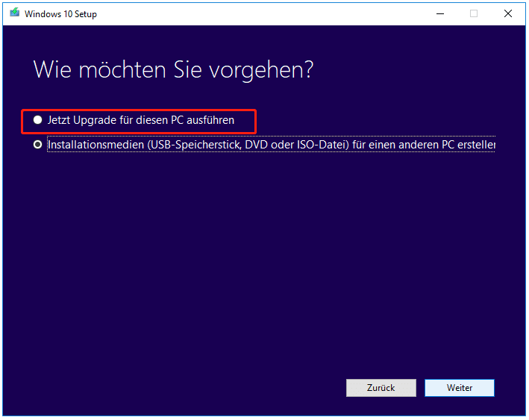Go back with the Zurück button
The height and width of the screenshot is (420, 529).
pyautogui.click(x=381, y=388)
